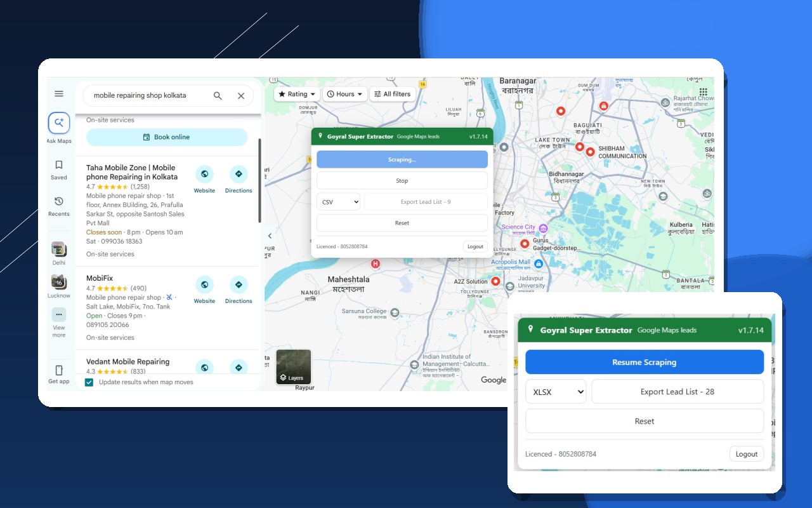The width and height of the screenshot is (812, 508).
Task: Open the Rating filter dropdown
Action: pos(297,94)
